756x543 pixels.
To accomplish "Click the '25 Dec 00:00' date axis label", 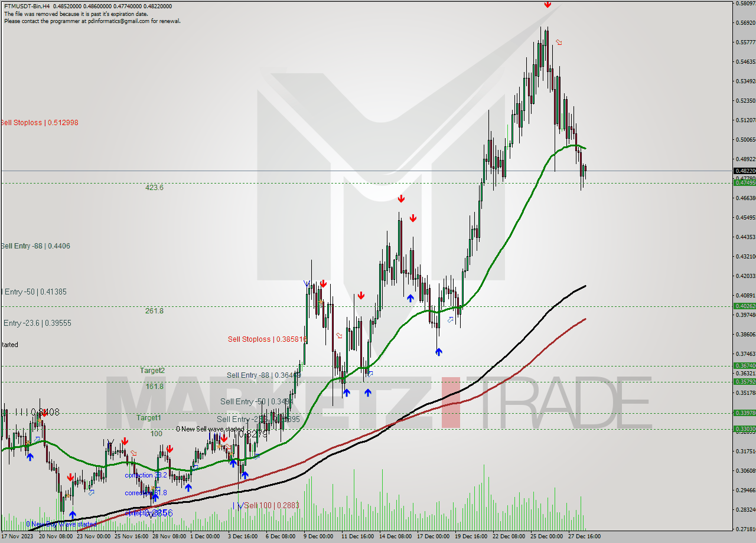I will [x=547, y=537].
